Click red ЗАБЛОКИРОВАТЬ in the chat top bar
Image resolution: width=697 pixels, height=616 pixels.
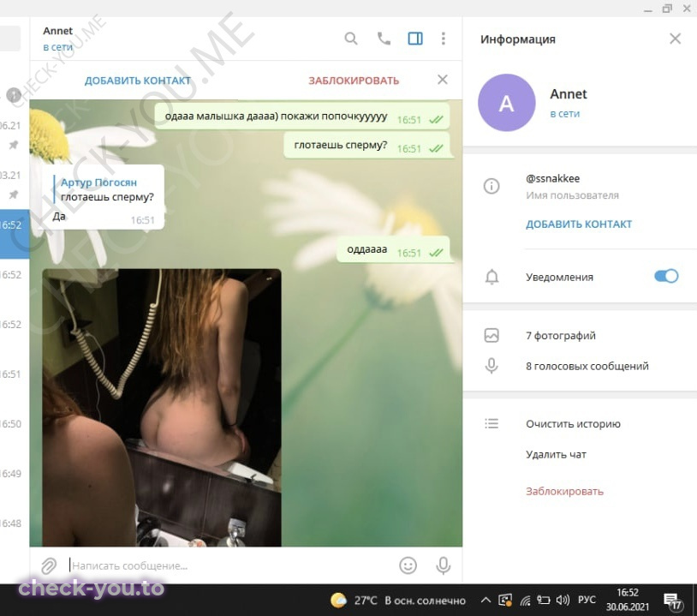pyautogui.click(x=354, y=81)
